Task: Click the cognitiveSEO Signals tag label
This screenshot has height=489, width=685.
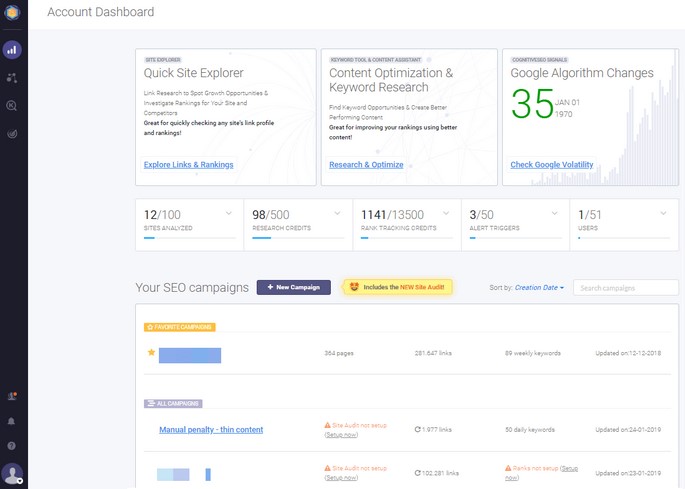Action: 539,60
